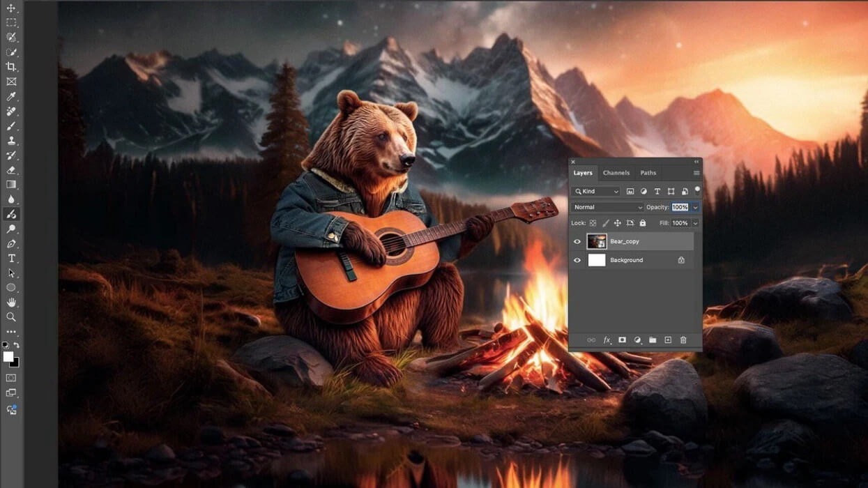
Task: Select the Move tool
Action: tap(11, 8)
